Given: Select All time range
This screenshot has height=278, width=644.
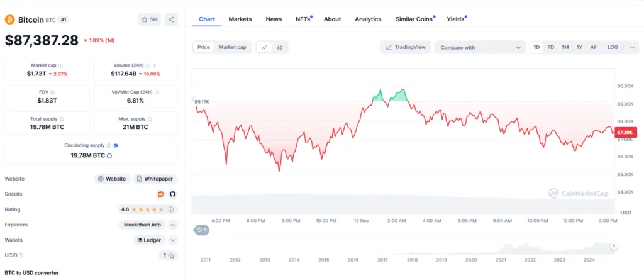Looking at the screenshot, I should pyautogui.click(x=594, y=47).
